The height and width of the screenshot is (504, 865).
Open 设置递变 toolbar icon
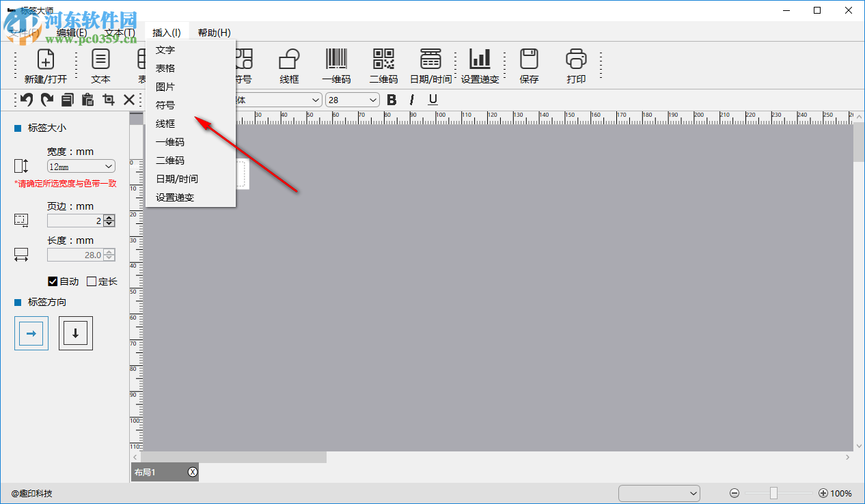point(480,66)
